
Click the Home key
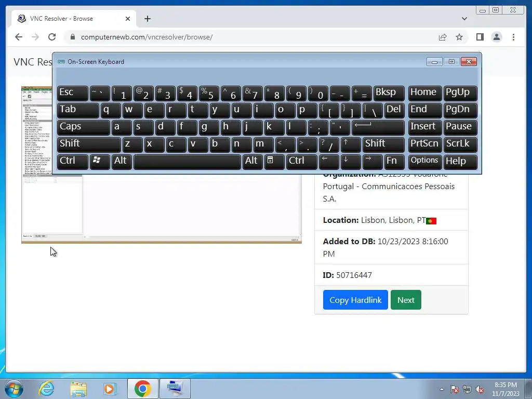[x=425, y=93]
